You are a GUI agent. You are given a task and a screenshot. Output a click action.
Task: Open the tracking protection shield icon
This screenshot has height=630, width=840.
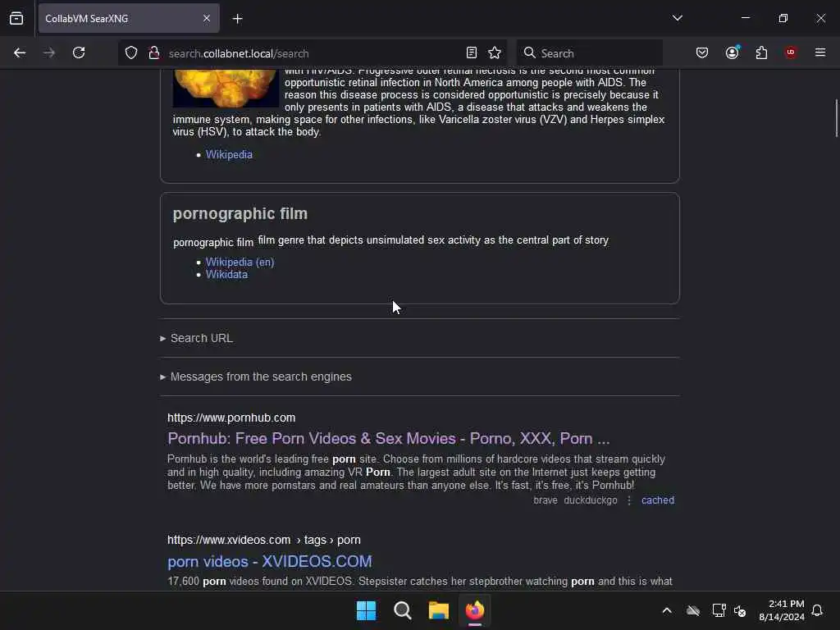[x=131, y=53]
